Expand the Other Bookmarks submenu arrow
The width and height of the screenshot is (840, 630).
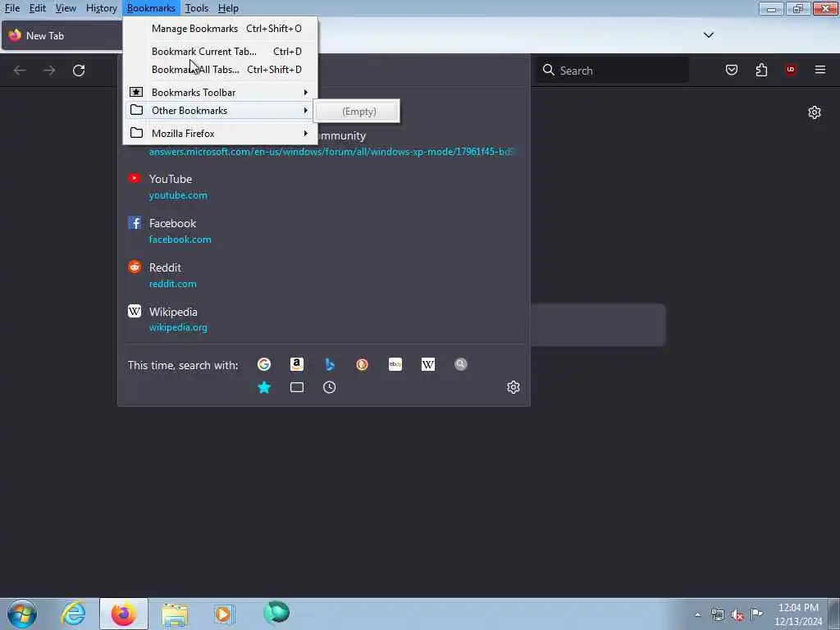[305, 111]
